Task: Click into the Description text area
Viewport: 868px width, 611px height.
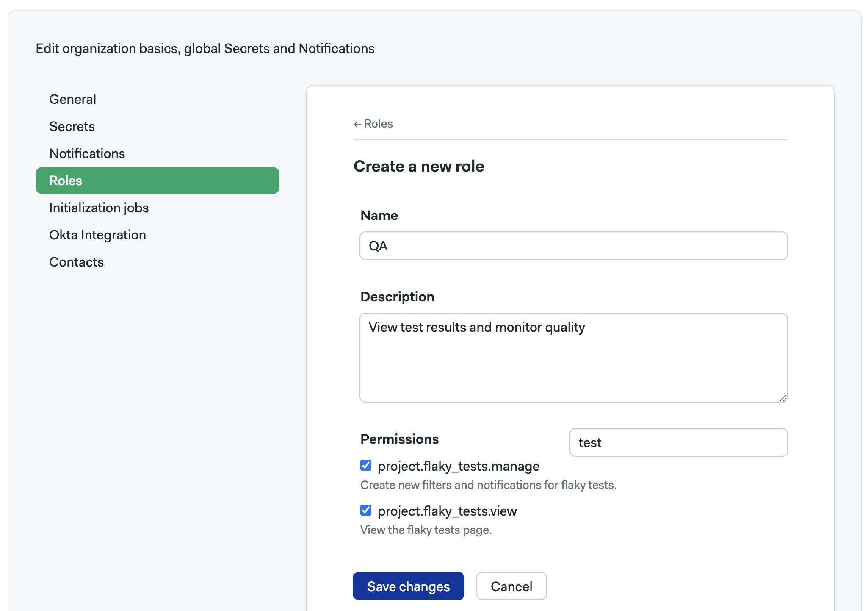Action: coord(573,358)
